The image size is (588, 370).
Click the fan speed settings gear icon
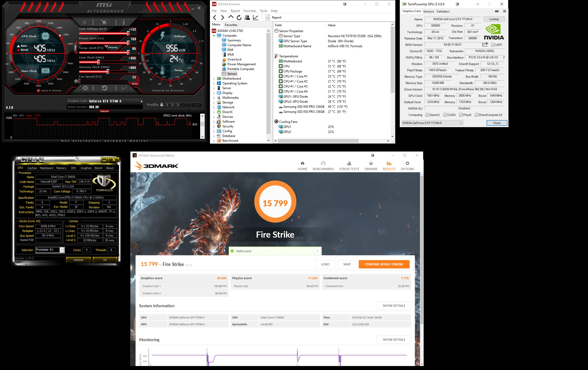point(76,81)
